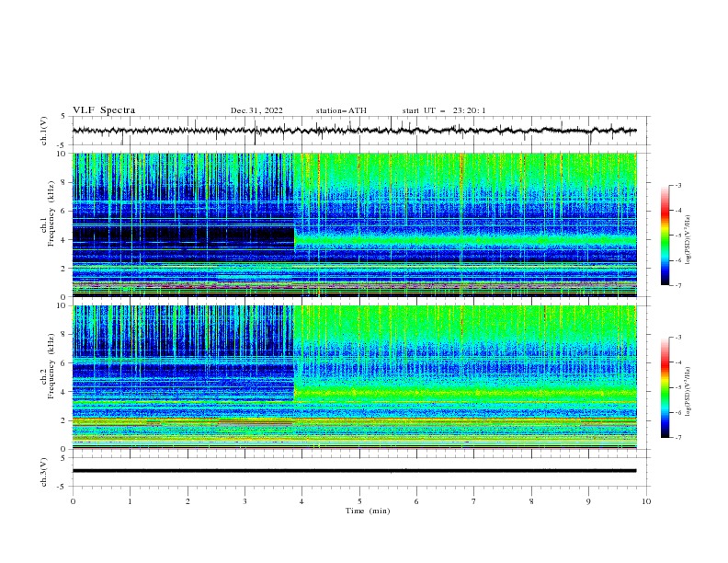Viewport: 728px width, 563px height.
Task: Click the 'VLF Spectra' title text
Action: tap(104, 110)
